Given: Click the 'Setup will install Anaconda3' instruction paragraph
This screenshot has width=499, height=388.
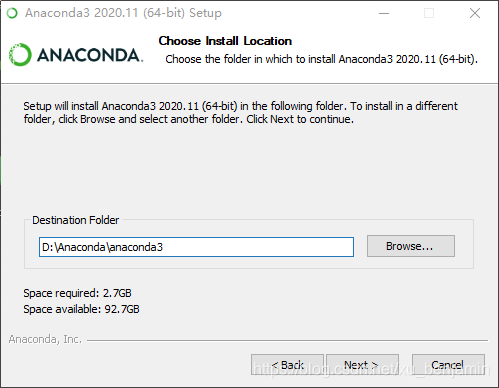Looking at the screenshot, I should pos(240,112).
